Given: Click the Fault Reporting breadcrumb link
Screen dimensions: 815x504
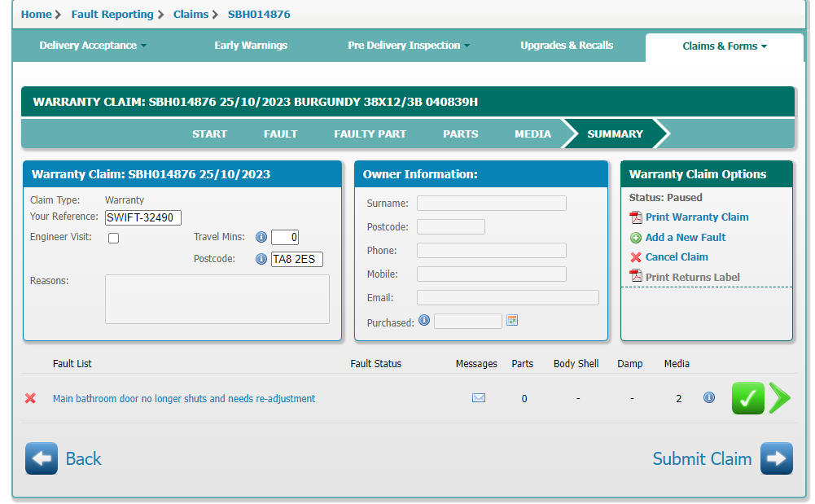Looking at the screenshot, I should pos(112,14).
